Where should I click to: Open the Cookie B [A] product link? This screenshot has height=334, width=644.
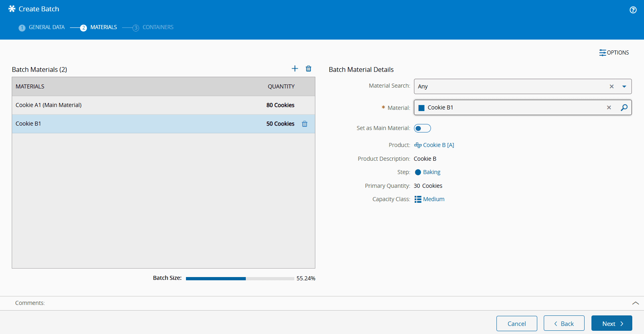pos(438,145)
